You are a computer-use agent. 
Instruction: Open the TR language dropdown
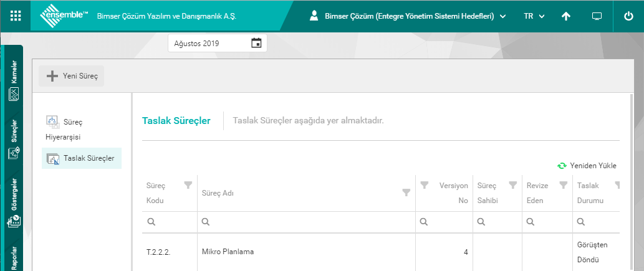pyautogui.click(x=534, y=16)
